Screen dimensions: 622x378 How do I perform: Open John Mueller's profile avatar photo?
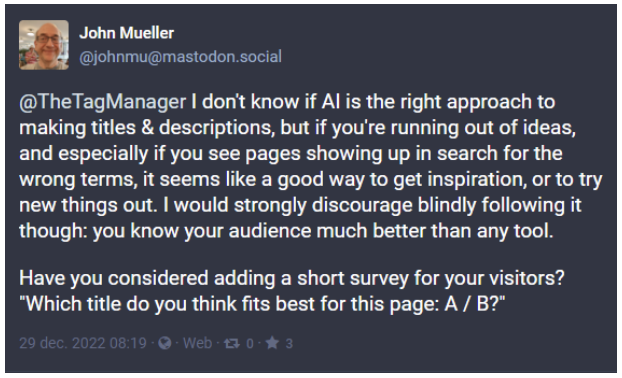pyautogui.click(x=44, y=45)
